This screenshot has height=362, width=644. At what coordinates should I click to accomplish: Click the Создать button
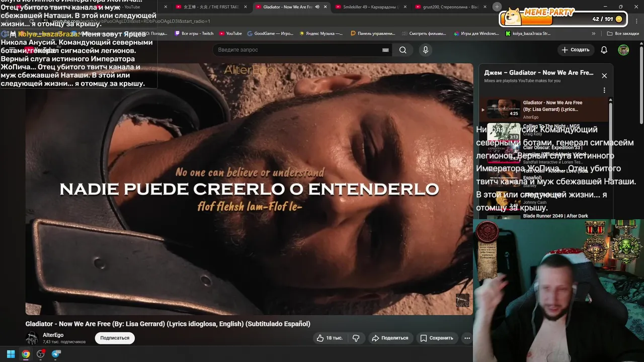[x=576, y=50]
